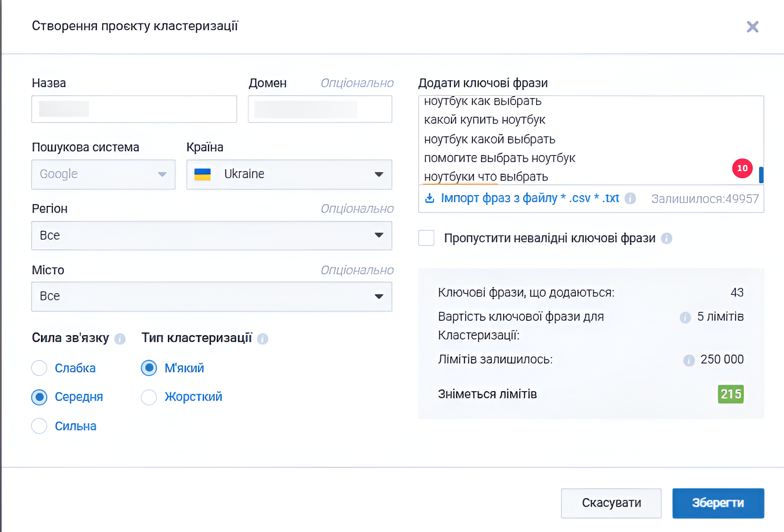Click the phrase 'ноутбук как выбрать'

coord(483,101)
